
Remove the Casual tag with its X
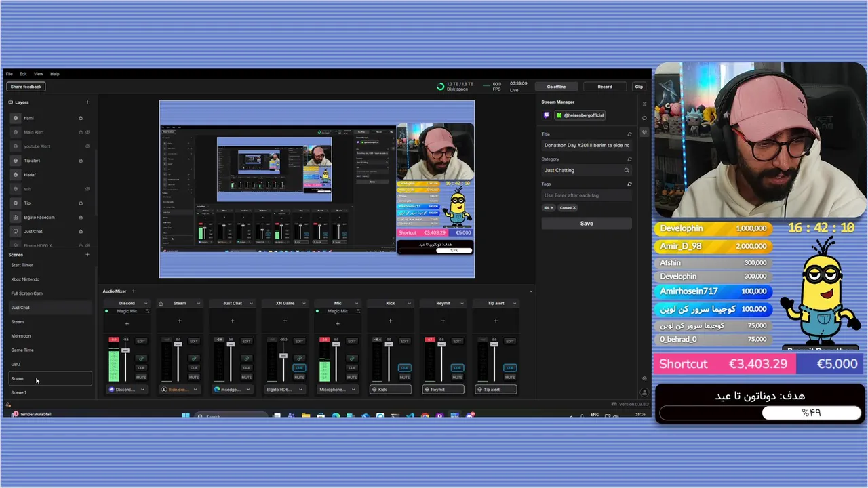point(574,208)
